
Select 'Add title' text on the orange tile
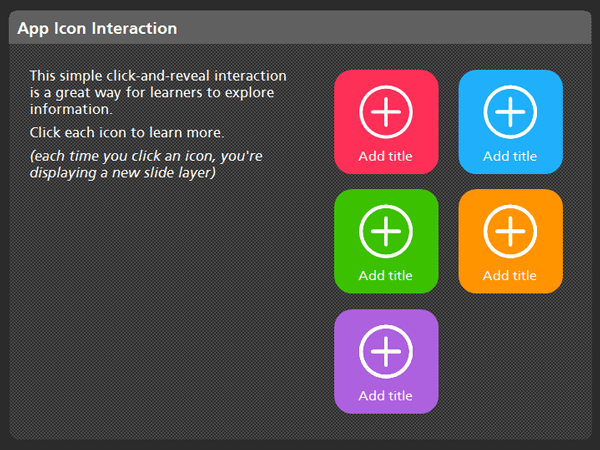click(x=510, y=275)
